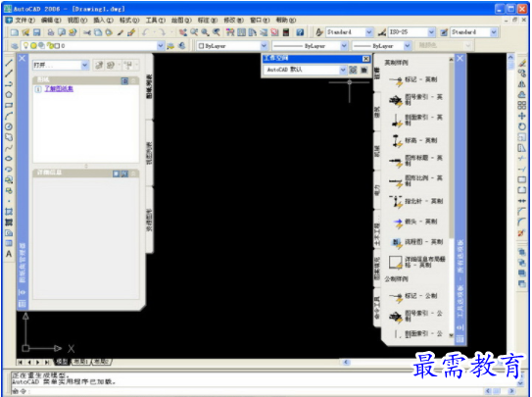Open the ISO-25 dimension style dropdown
532x397 pixels.
(431, 32)
